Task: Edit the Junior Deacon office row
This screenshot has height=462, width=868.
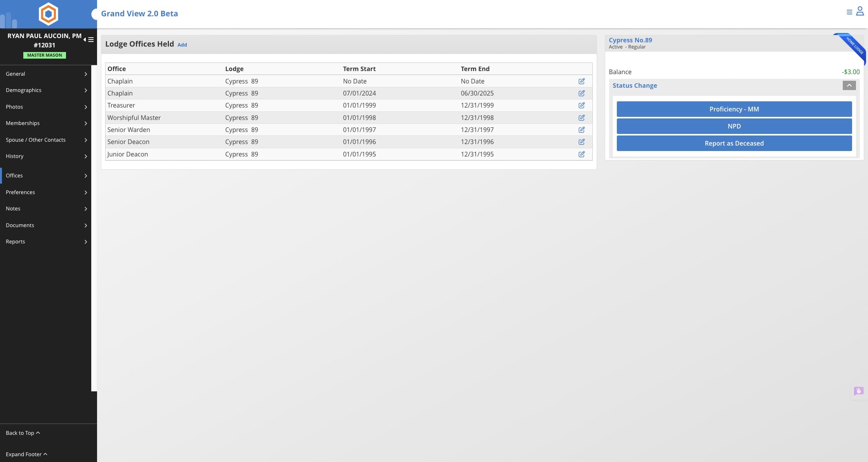Action: (x=581, y=154)
